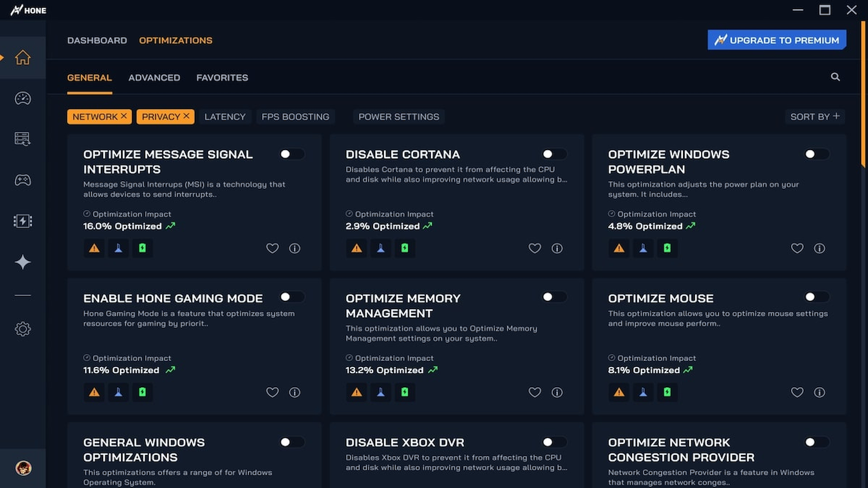Open the Home section in the sidebar
Viewport: 868px width, 488px height.
pos(23,57)
